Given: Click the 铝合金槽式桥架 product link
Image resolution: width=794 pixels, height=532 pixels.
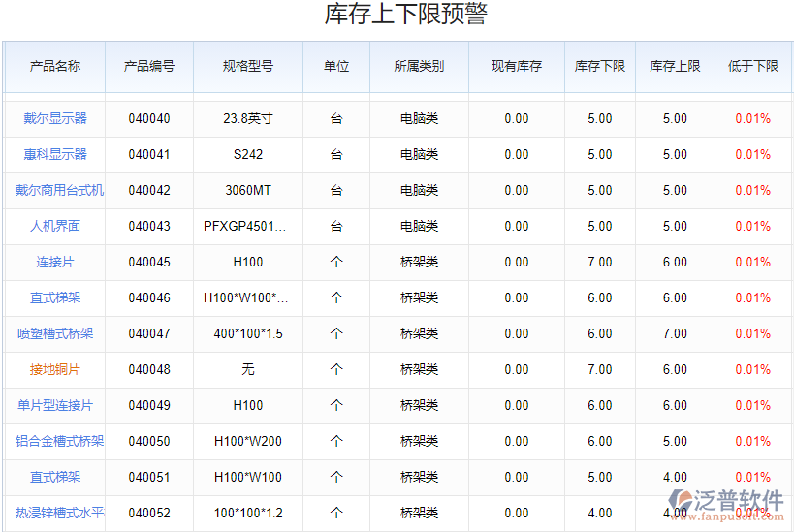Looking at the screenshot, I should pyautogui.click(x=59, y=441).
